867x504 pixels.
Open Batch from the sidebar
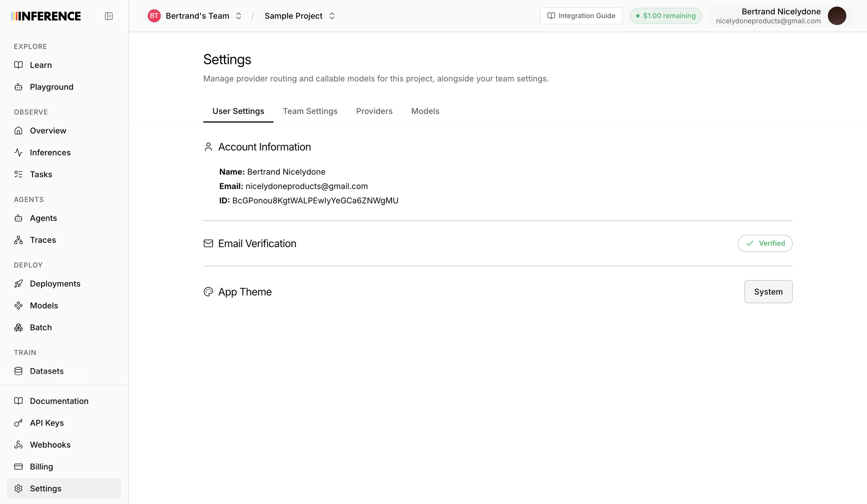pos(64,327)
